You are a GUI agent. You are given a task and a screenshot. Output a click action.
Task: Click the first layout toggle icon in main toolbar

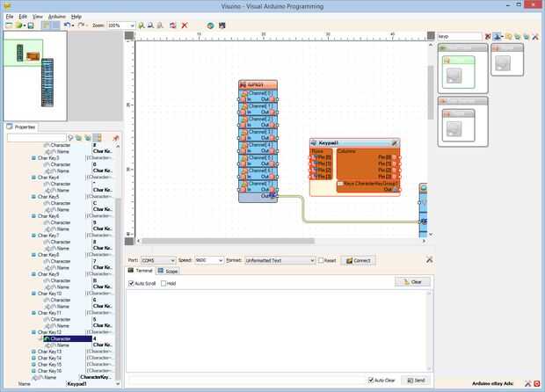(x=46, y=25)
